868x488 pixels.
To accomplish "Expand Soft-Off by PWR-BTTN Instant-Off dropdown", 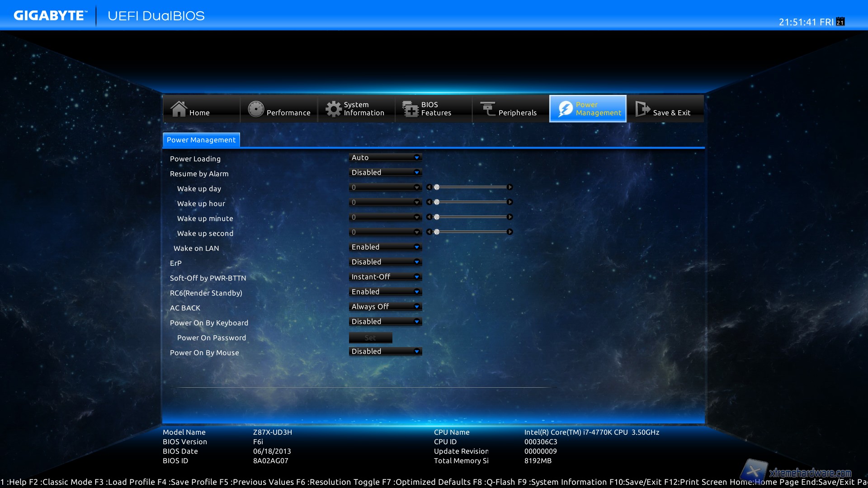I will click(x=385, y=277).
